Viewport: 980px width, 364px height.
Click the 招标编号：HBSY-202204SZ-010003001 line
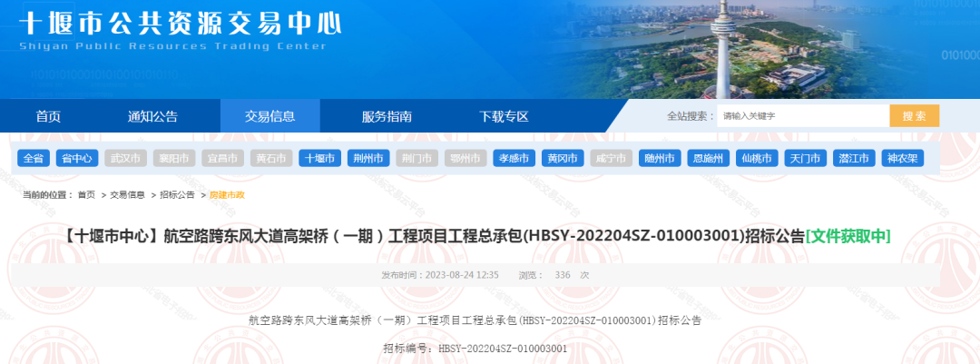coord(475,349)
